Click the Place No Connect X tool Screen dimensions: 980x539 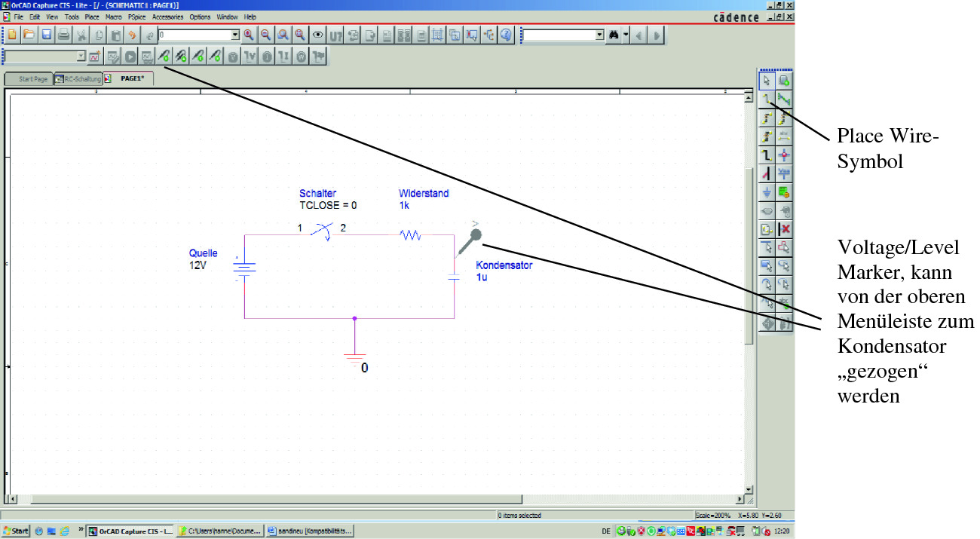pyautogui.click(x=784, y=229)
